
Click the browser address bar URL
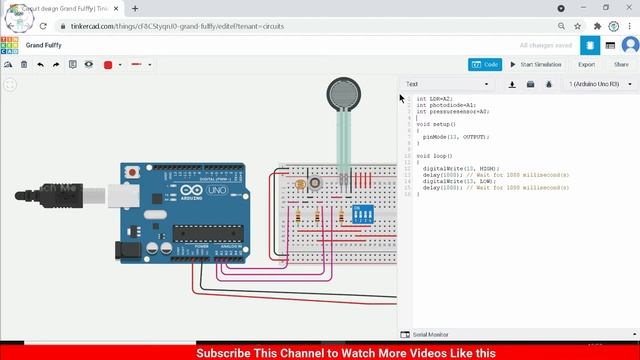(x=177, y=26)
